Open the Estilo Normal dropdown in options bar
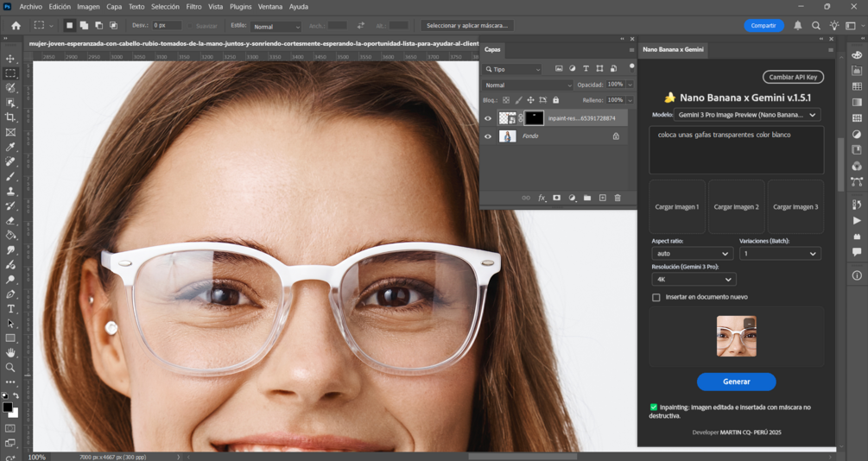 (x=276, y=27)
